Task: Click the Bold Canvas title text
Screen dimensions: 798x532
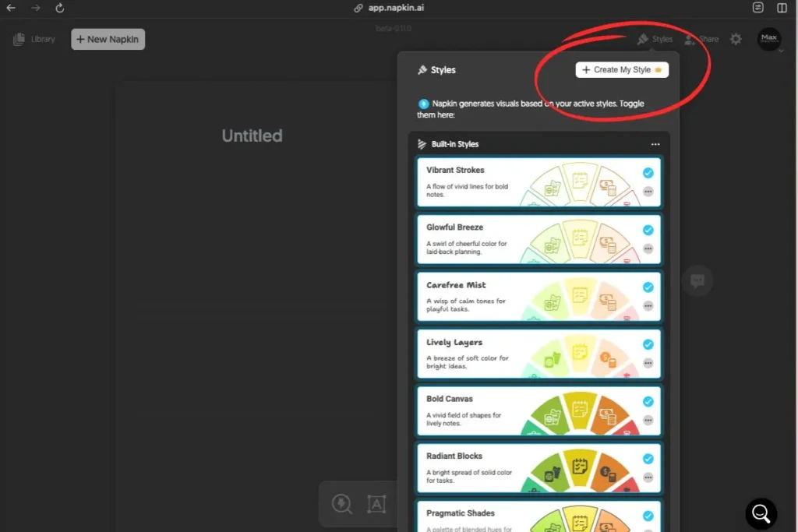Action: click(450, 399)
